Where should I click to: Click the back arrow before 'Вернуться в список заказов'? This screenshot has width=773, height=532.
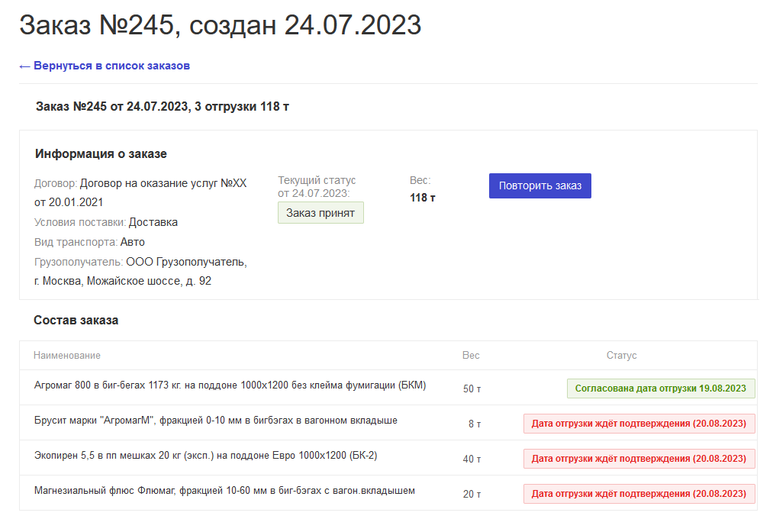tap(24, 66)
